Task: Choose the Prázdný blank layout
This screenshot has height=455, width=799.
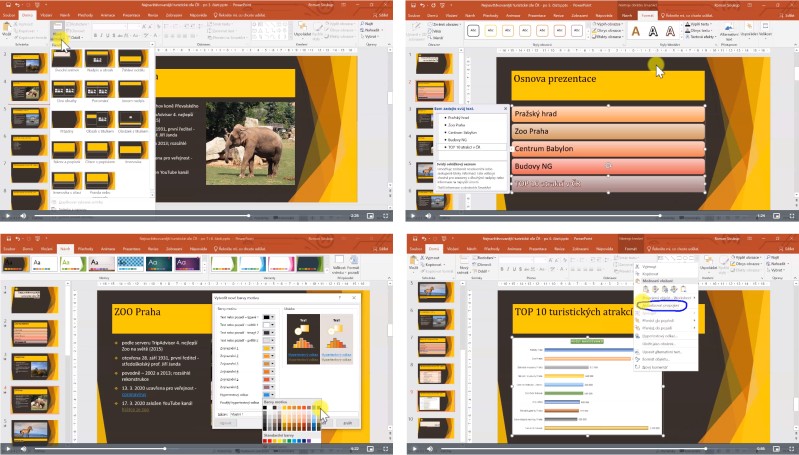Action: coord(67,122)
